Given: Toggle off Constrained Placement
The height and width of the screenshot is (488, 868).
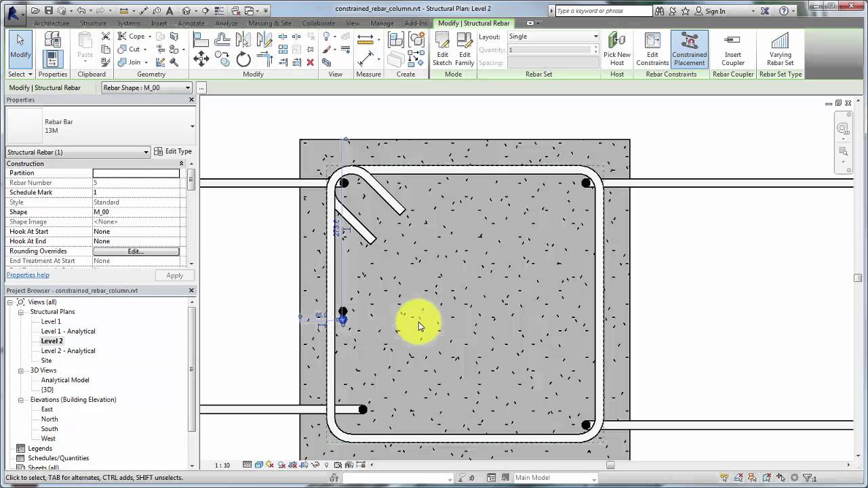Looking at the screenshot, I should click(x=689, y=47).
